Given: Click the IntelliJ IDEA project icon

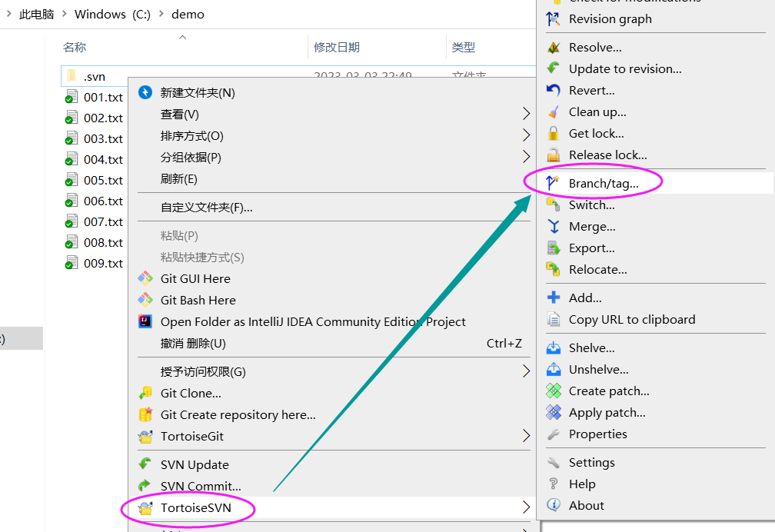Looking at the screenshot, I should coord(145,322).
